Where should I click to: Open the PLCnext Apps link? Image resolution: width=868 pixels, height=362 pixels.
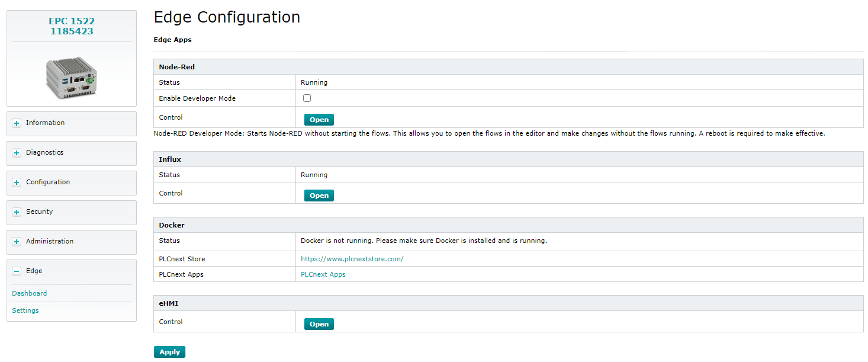(323, 274)
